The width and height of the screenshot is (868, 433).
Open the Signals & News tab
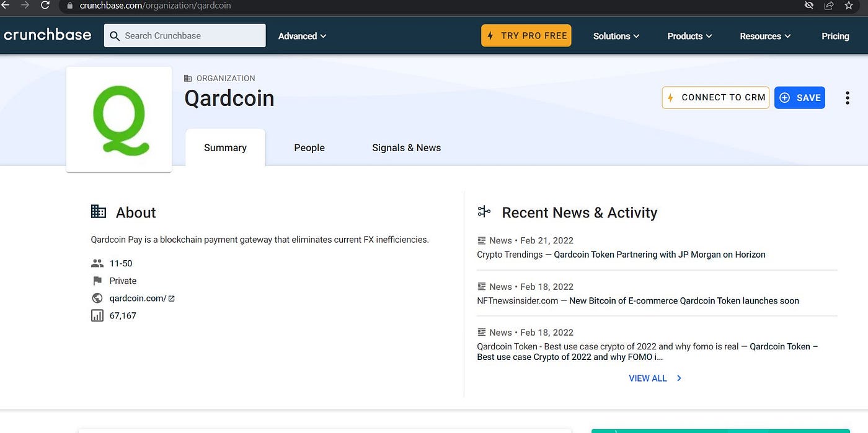[407, 147]
